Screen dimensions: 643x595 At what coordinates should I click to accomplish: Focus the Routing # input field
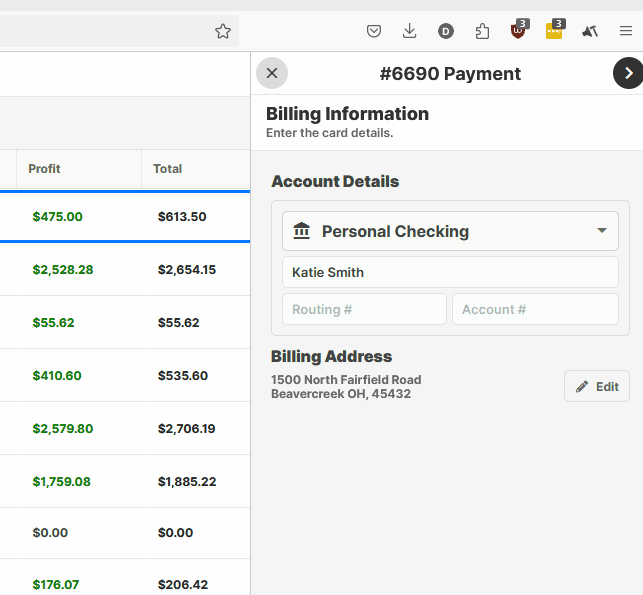364,309
